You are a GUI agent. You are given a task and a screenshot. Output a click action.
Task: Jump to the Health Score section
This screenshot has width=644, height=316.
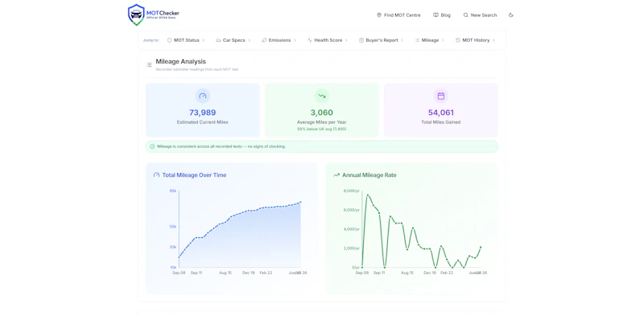pos(328,40)
